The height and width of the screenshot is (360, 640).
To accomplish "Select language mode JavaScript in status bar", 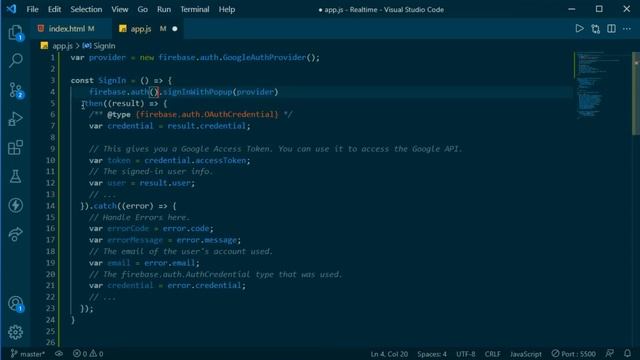I will (x=526, y=354).
